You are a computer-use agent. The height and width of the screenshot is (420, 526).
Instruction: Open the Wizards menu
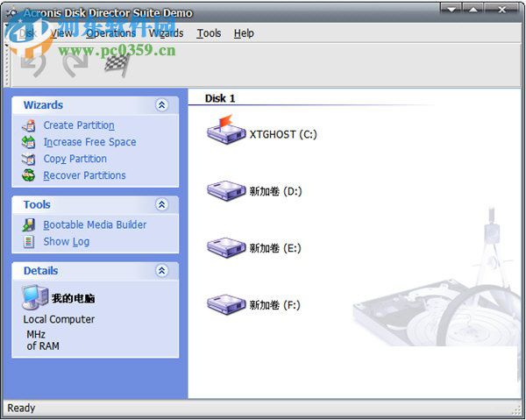pos(166,33)
